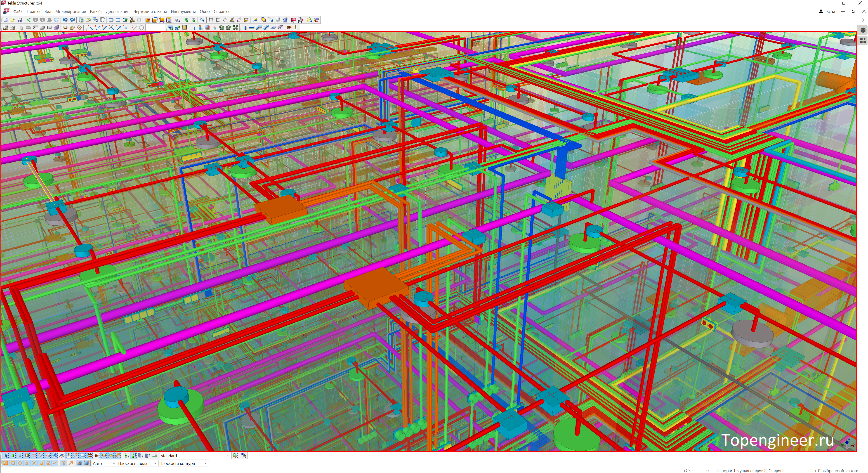Image resolution: width=868 pixels, height=473 pixels.
Task: Click the Save model icon
Action: tap(19, 20)
